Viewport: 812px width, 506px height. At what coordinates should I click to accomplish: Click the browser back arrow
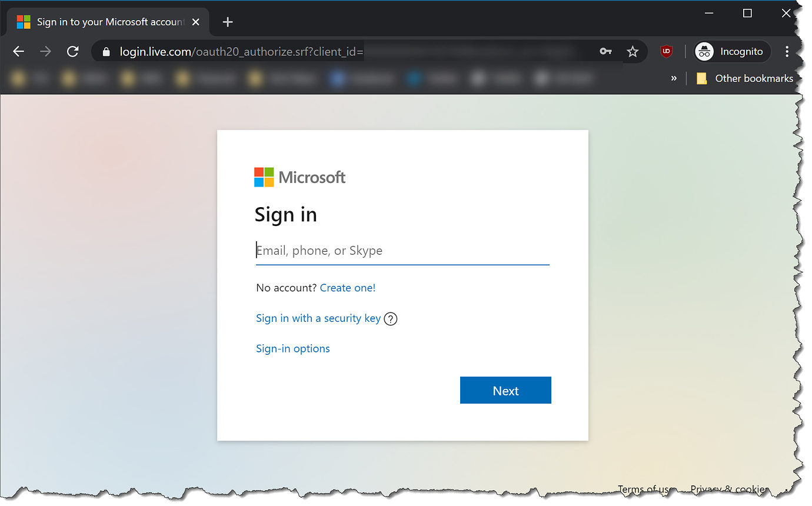[x=19, y=52]
